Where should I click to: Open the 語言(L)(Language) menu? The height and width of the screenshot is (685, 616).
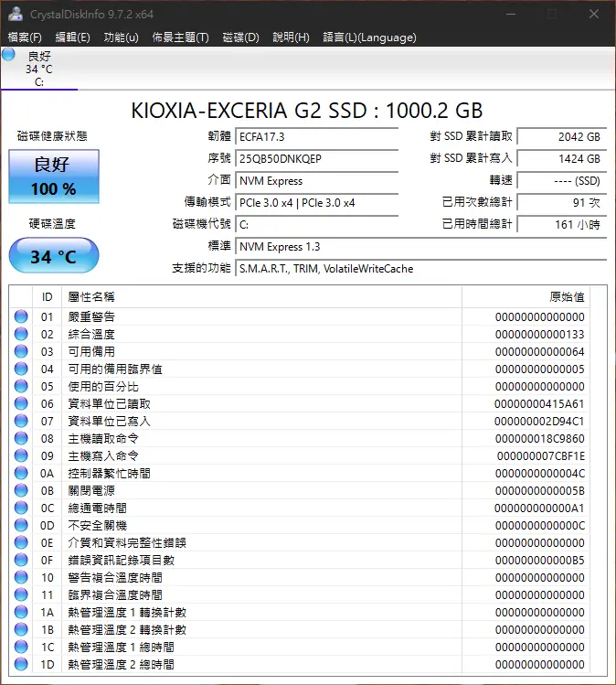pos(369,37)
